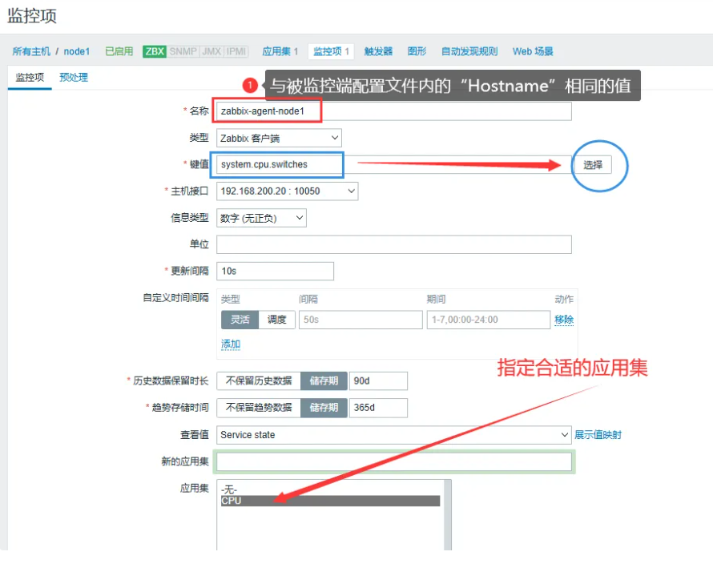Screen dimensions: 713x588
Task: Choose 不保留历史数据 for history storage
Action: click(258, 381)
